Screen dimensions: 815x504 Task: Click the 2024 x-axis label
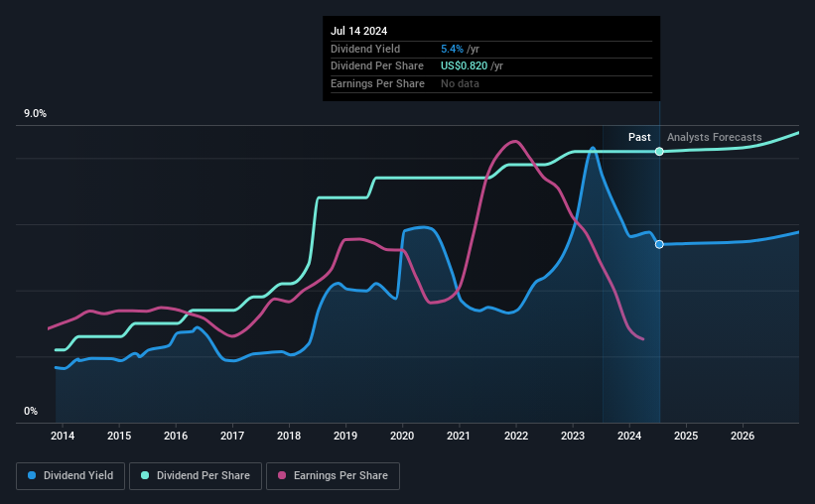(629, 436)
